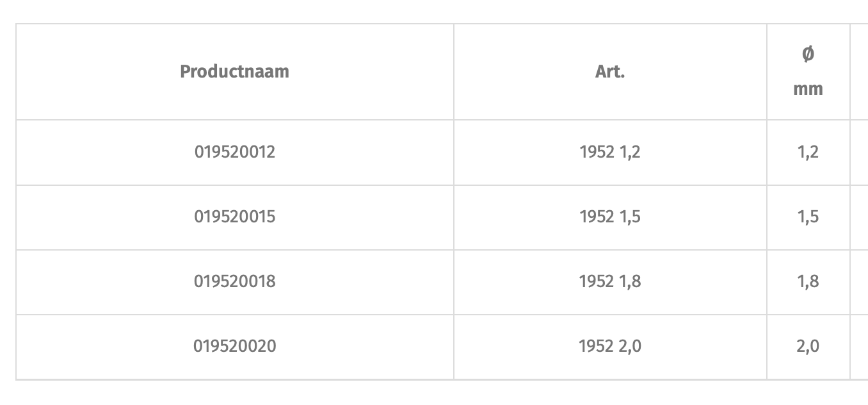Select product number 019520015
This screenshot has width=868, height=405.
(x=234, y=217)
